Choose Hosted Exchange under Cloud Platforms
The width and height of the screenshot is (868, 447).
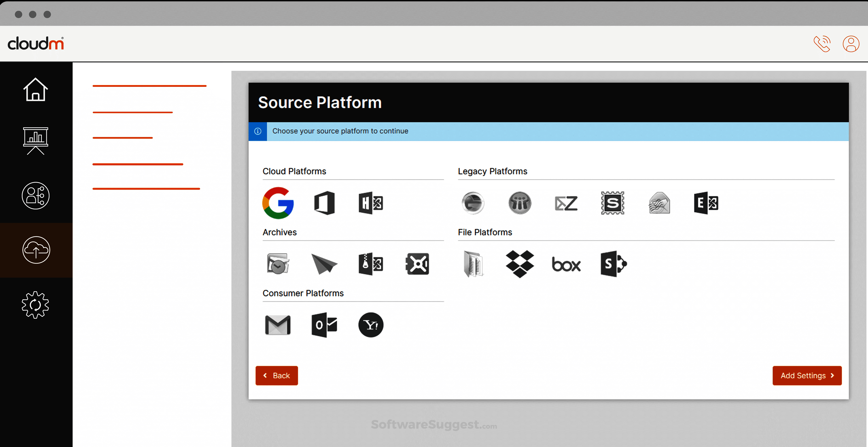371,203
